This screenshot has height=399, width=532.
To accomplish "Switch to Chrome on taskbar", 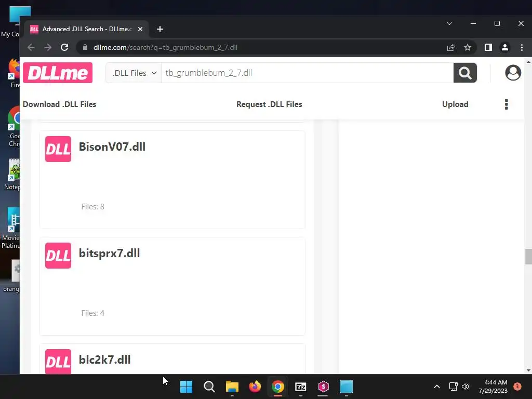I will pyautogui.click(x=277, y=387).
